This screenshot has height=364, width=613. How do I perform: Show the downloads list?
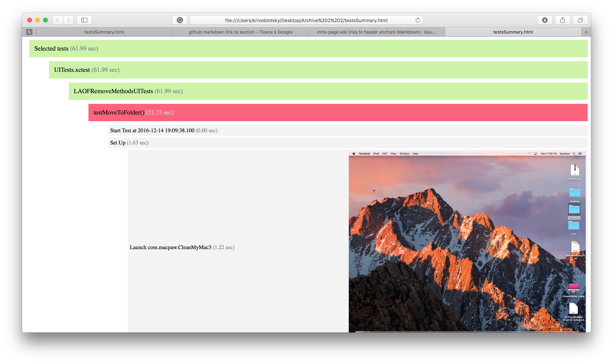(x=545, y=20)
